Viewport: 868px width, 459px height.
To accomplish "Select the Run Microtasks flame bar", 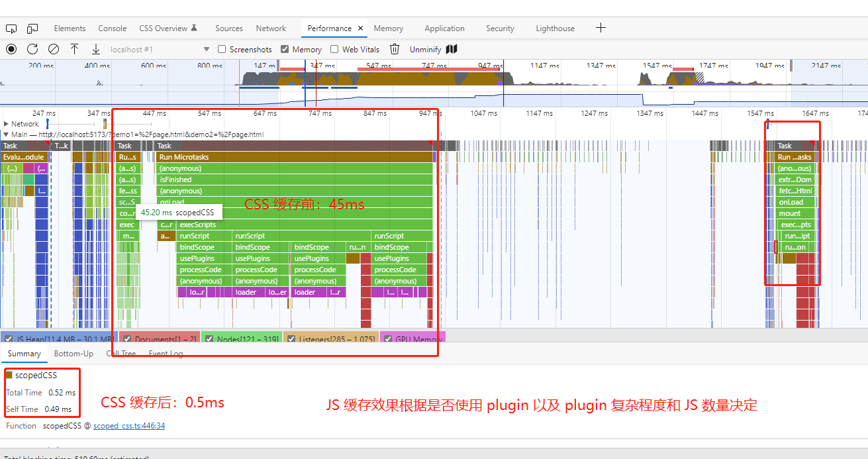I will pos(295,157).
